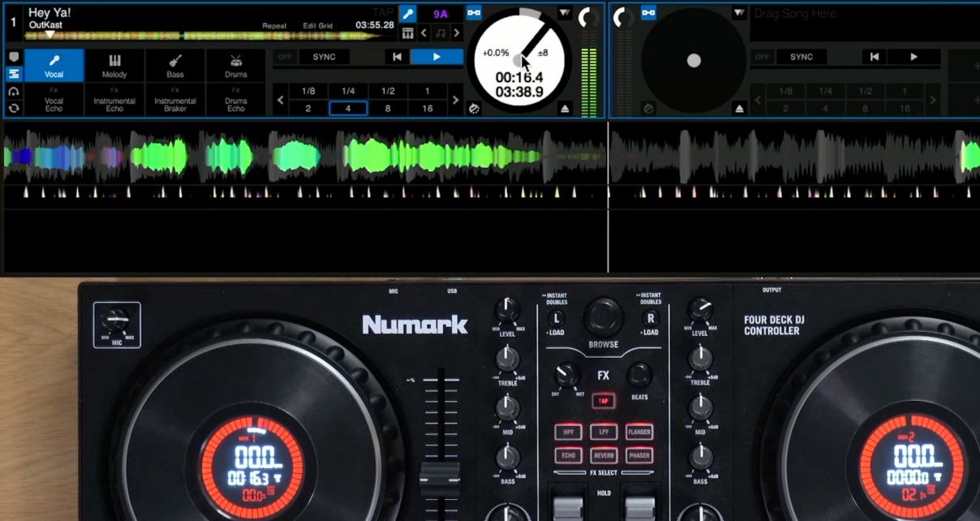980x521 pixels.
Task: Shift key down with arrow left of the note icon
Action: pyautogui.click(x=423, y=33)
